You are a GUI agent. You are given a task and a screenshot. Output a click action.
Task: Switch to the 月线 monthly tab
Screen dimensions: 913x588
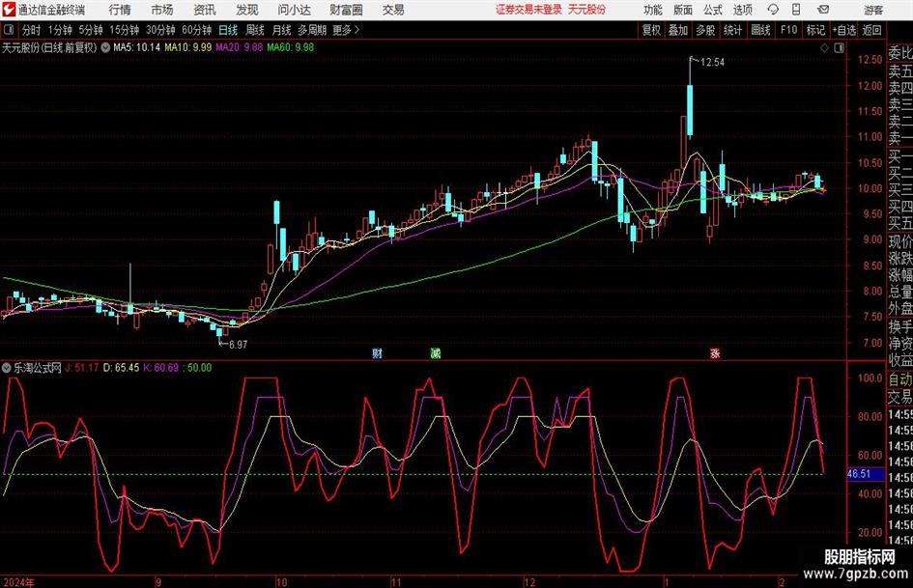(282, 30)
